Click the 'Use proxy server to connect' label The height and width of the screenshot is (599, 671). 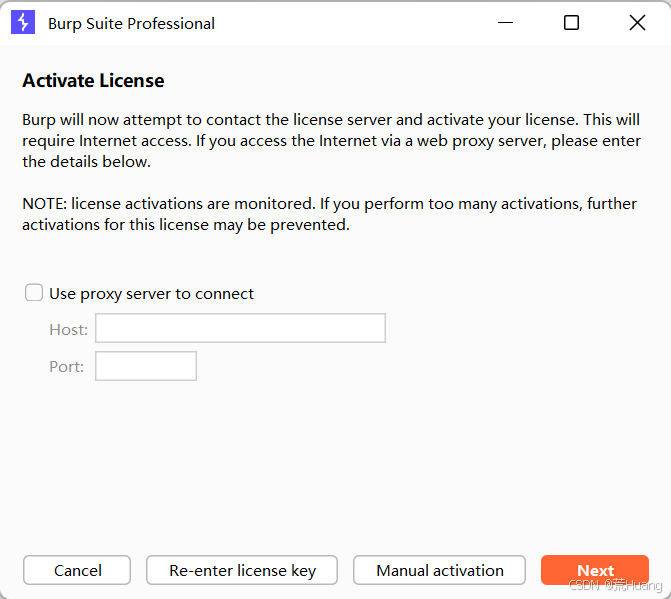(x=151, y=294)
